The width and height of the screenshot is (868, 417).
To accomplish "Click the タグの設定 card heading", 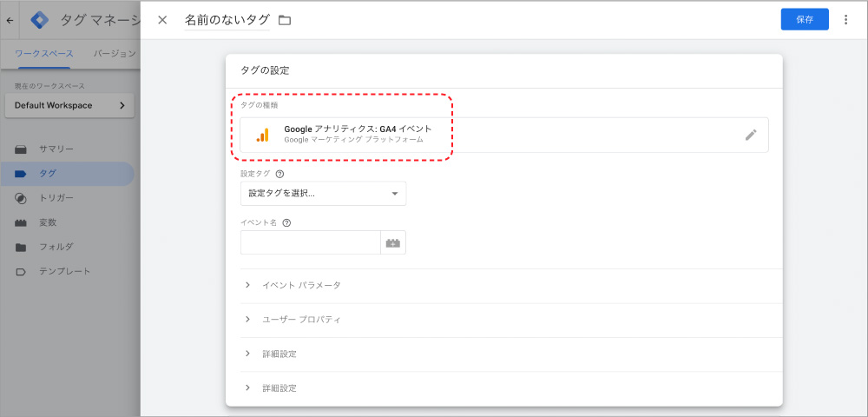I will coord(265,71).
